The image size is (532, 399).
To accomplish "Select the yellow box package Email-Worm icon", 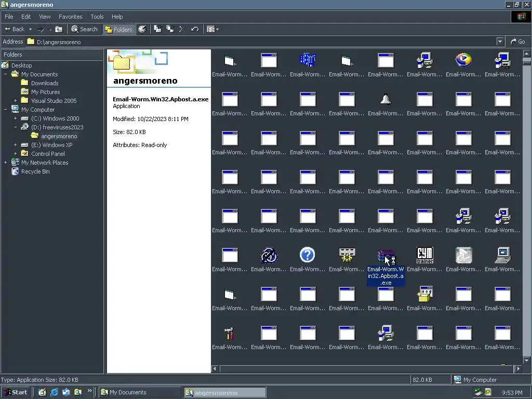I will coord(425,294).
